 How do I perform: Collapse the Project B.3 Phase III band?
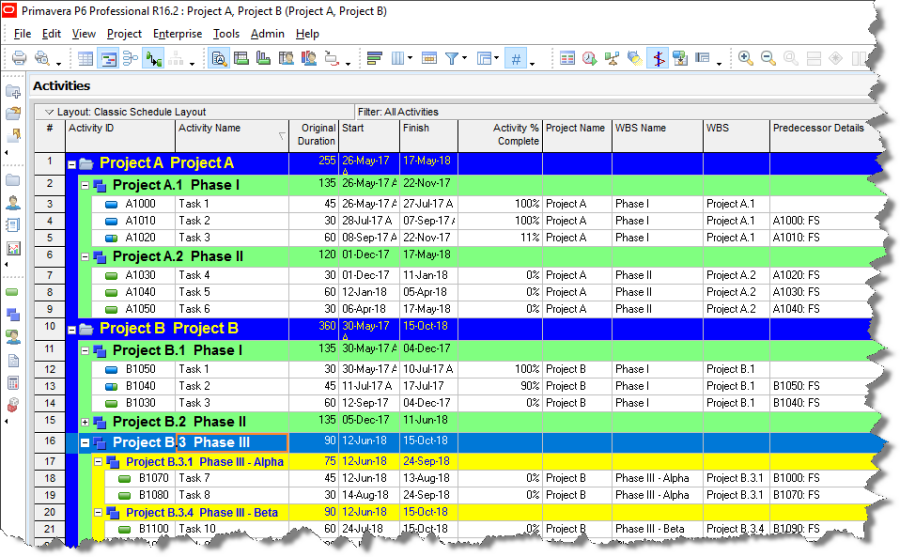coord(85,443)
